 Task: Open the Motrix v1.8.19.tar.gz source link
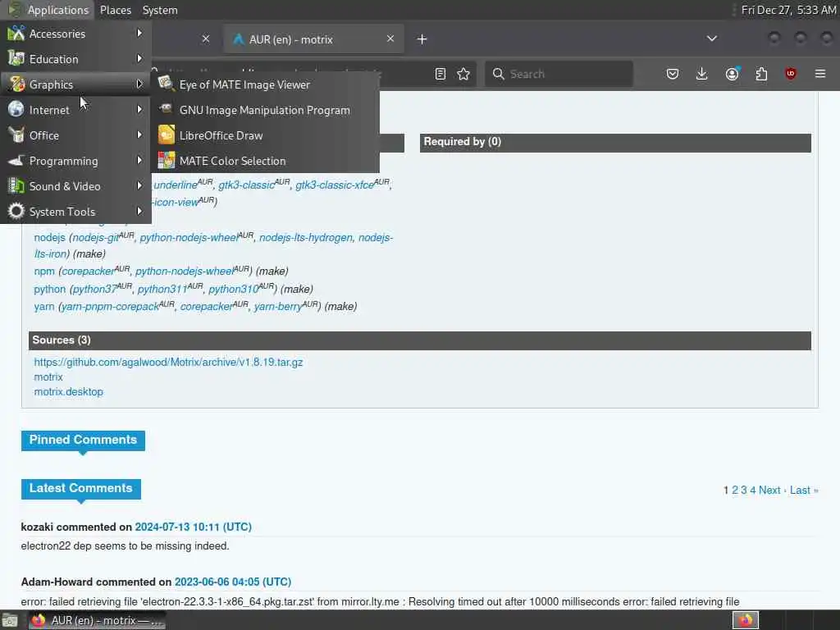pos(168,362)
